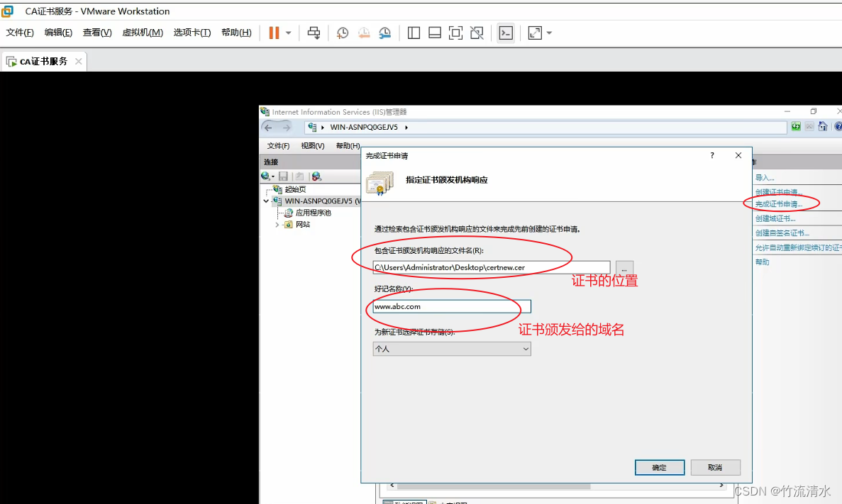Image resolution: width=842 pixels, height=504 pixels.
Task: Click the delete connection globe icon
Action: (316, 176)
